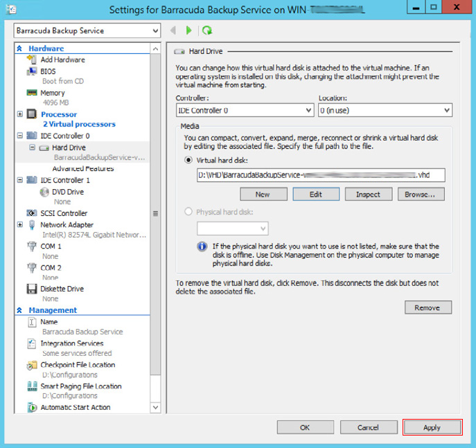Viewport: 476px width, 448px height.
Task: Click the Remove button
Action: tap(428, 307)
